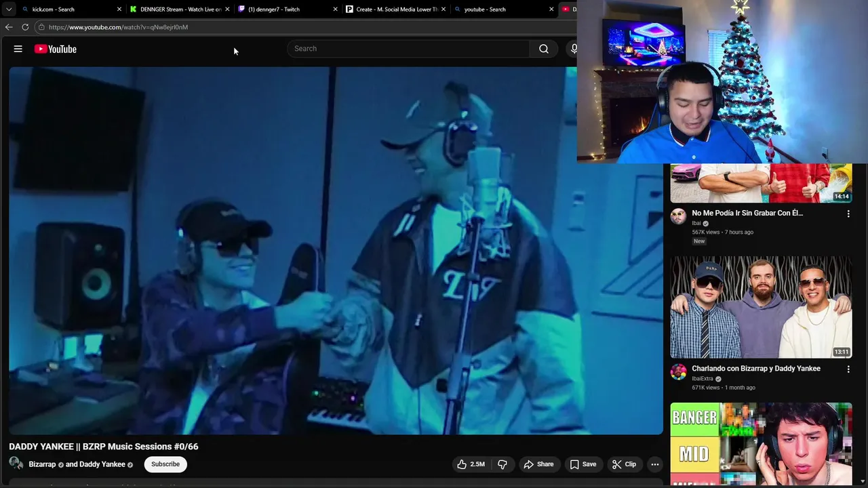The width and height of the screenshot is (868, 488).
Task: Dislike the video with thumbs down
Action: (502, 464)
